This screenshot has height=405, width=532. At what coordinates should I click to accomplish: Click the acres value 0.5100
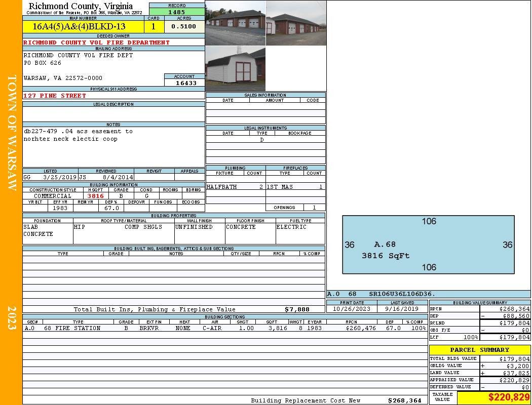[x=184, y=27]
